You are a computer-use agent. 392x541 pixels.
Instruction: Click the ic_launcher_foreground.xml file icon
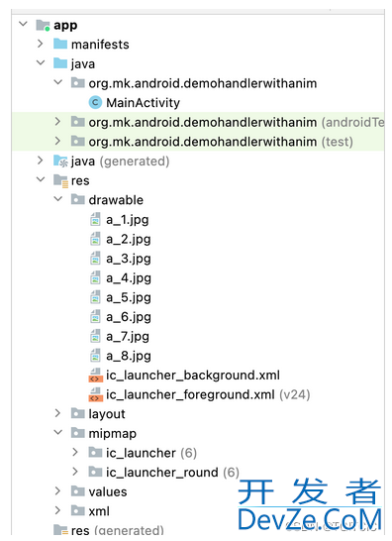point(95,394)
